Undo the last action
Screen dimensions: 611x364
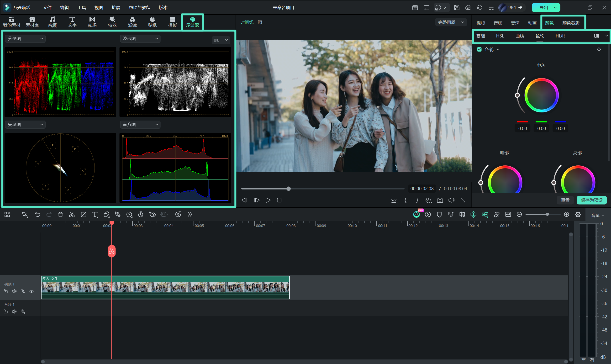pos(37,215)
